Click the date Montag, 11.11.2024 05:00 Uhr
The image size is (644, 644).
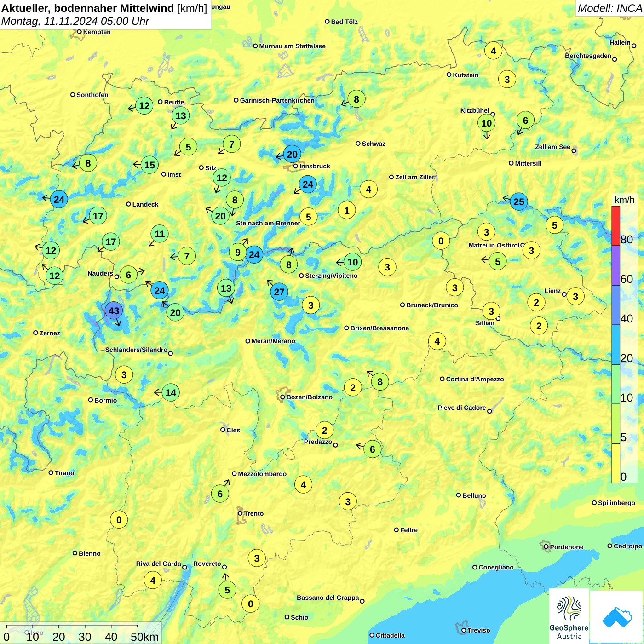pos(75,21)
